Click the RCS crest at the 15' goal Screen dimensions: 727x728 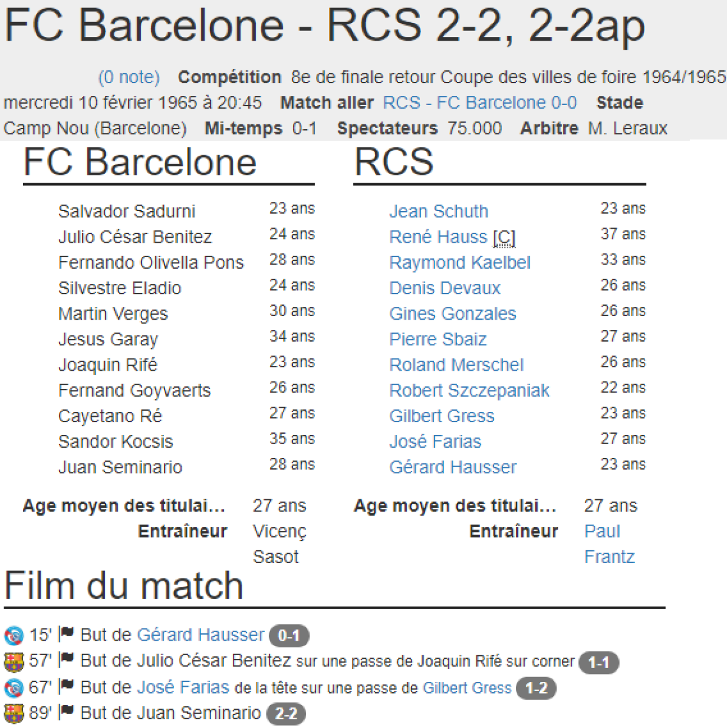tap(13, 636)
